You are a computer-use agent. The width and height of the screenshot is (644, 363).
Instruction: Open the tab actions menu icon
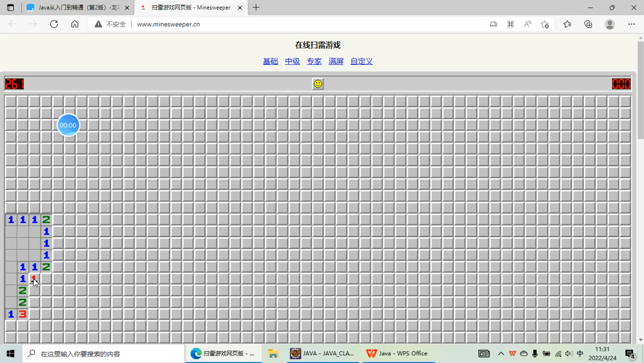point(10,7)
